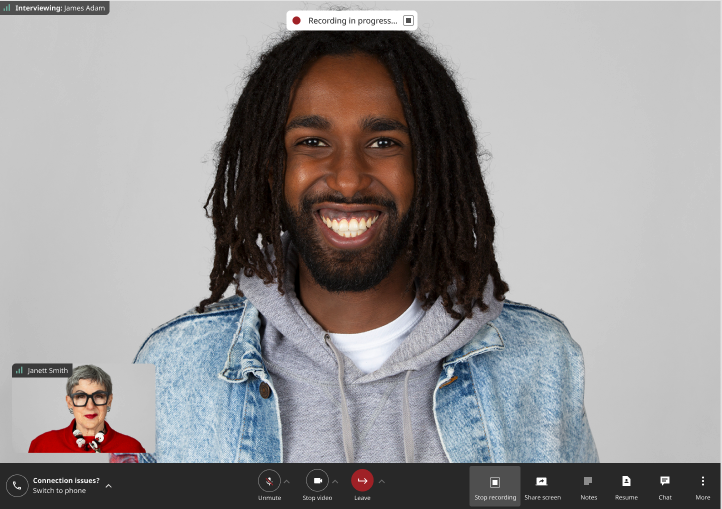The width and height of the screenshot is (722, 509).
Task: Open the Notes panel
Action: (588, 486)
